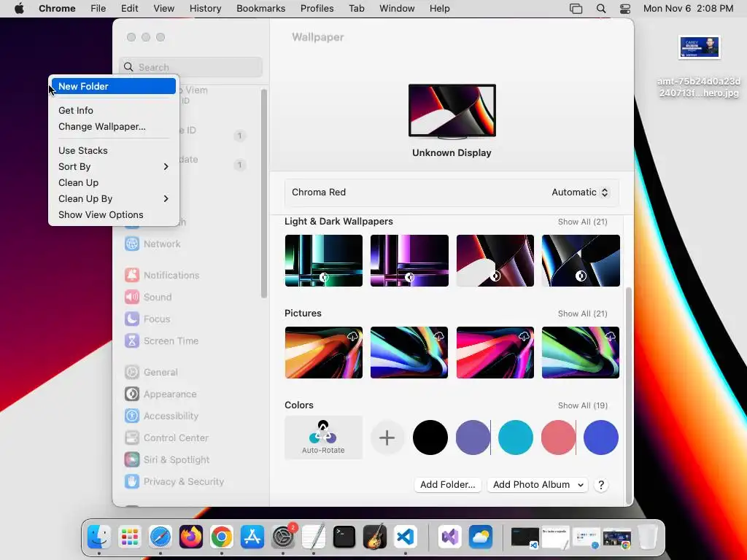Click the plus button to add color

(387, 437)
